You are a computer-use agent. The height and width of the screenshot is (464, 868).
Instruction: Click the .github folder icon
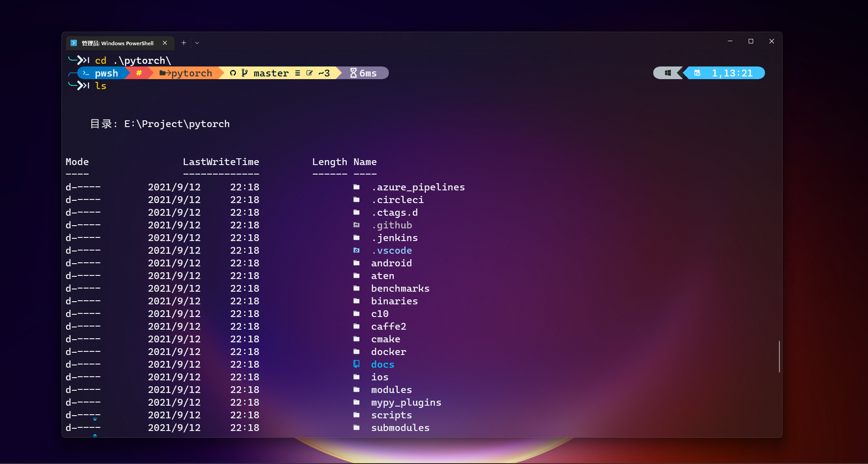tap(356, 225)
